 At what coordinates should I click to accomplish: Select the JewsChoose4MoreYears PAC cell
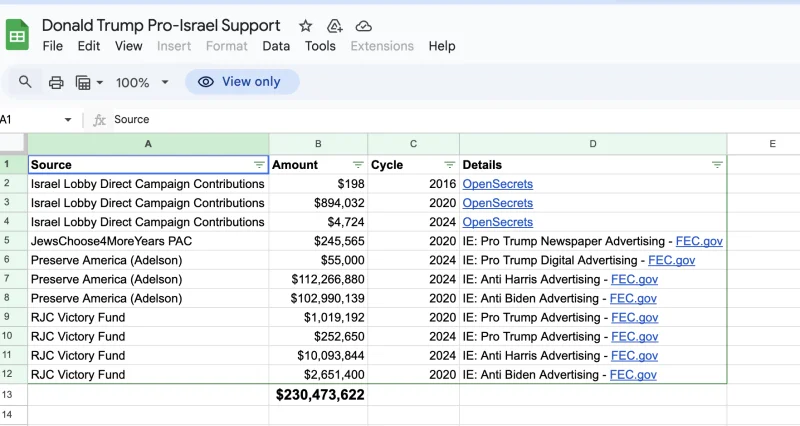click(x=148, y=241)
